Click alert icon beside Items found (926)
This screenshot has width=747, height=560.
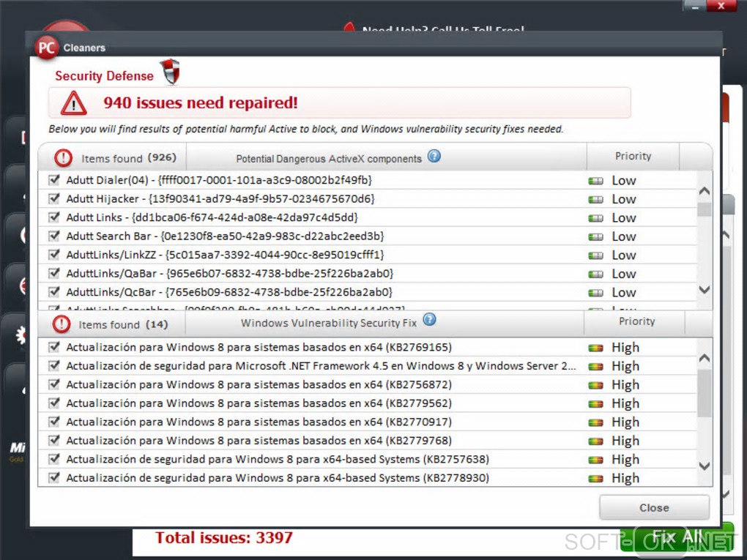tap(64, 157)
